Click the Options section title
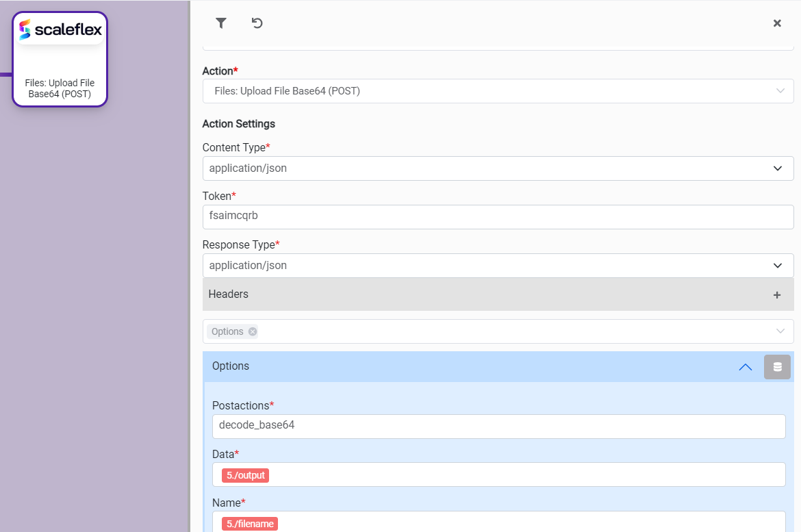 point(231,366)
